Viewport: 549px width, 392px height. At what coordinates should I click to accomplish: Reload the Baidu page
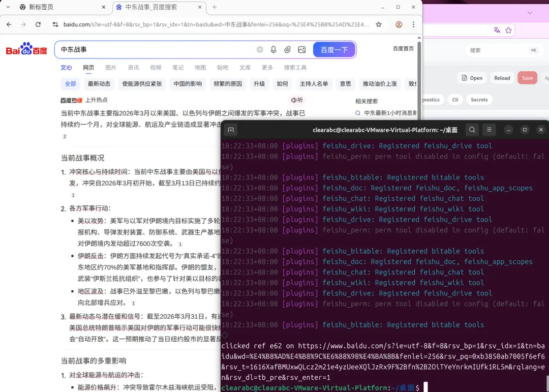coord(38,24)
